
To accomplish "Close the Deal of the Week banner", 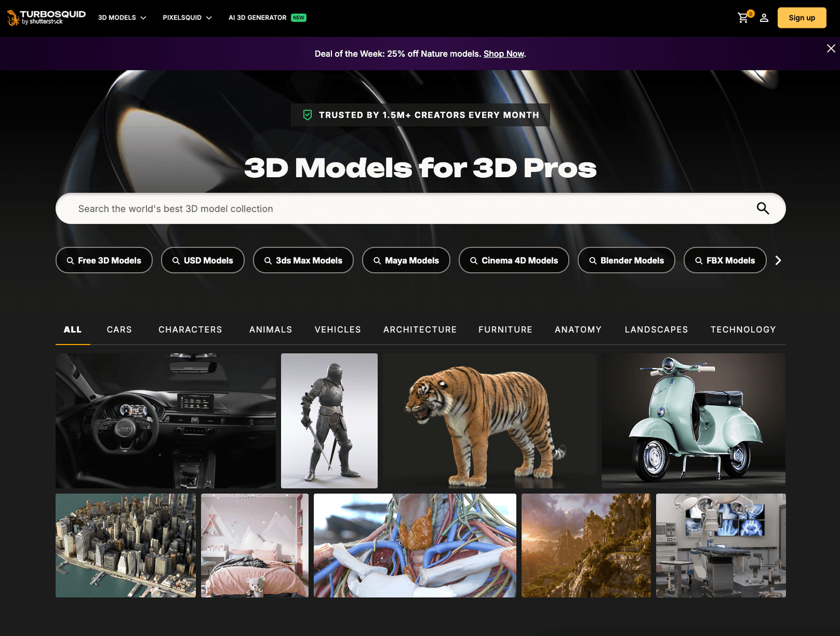I will tap(831, 49).
